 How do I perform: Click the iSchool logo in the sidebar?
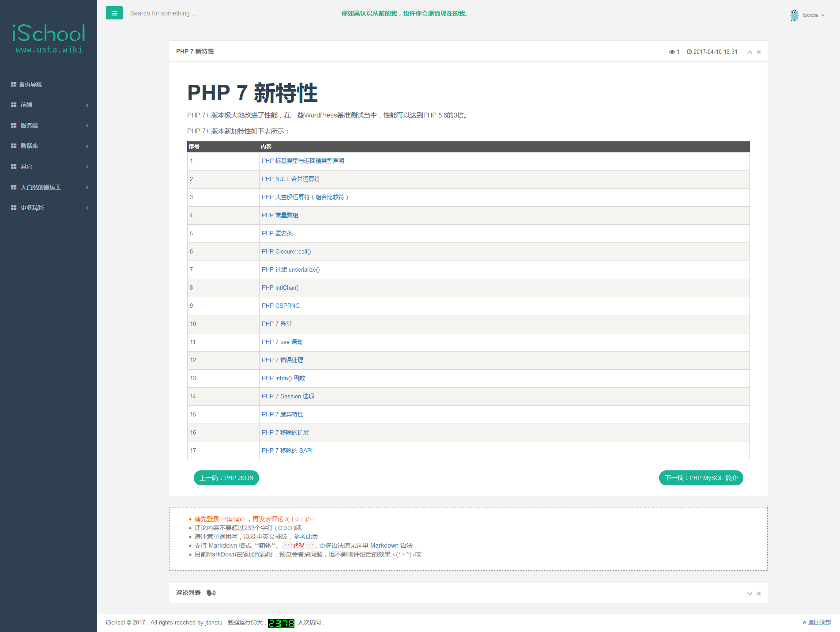click(x=49, y=38)
